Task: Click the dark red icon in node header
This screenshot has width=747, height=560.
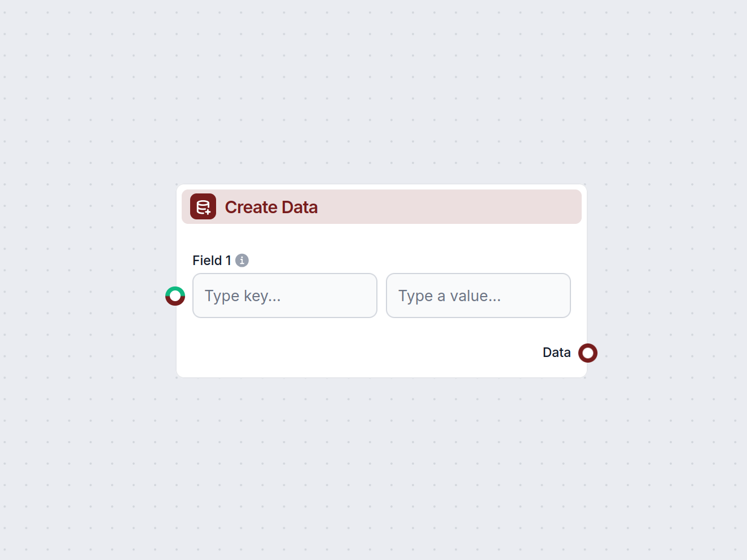Action: 203,206
